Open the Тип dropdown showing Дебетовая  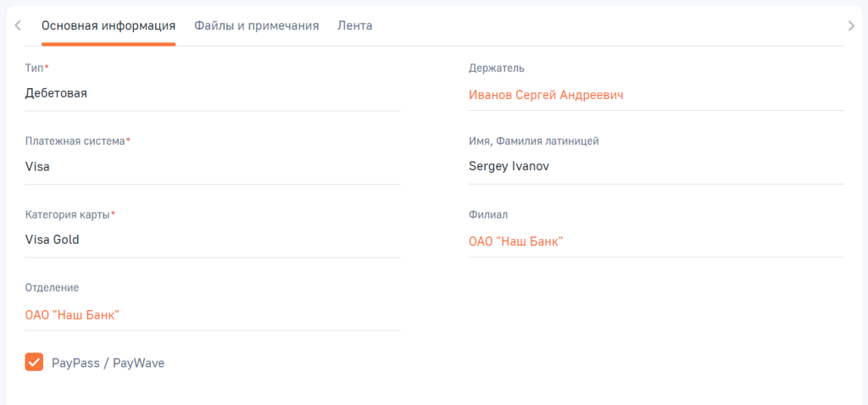pos(212,93)
